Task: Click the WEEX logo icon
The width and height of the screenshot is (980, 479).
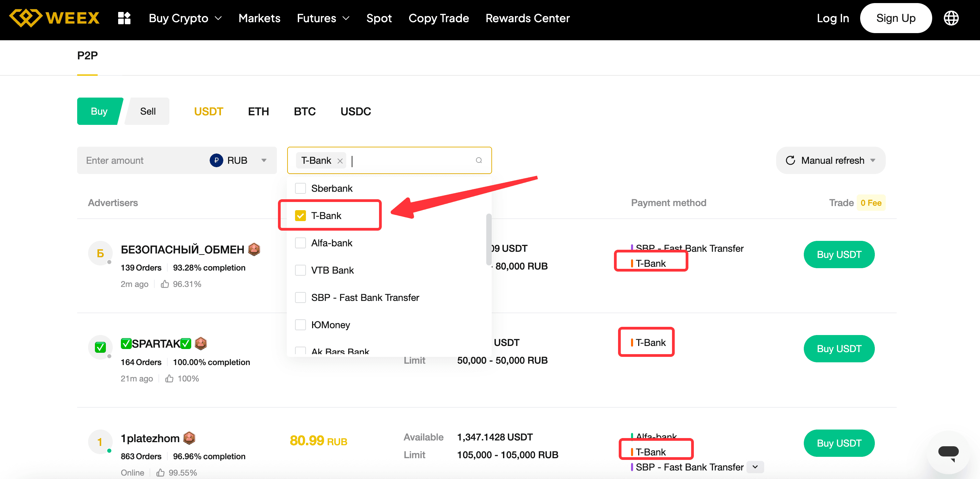Action: click(25, 18)
